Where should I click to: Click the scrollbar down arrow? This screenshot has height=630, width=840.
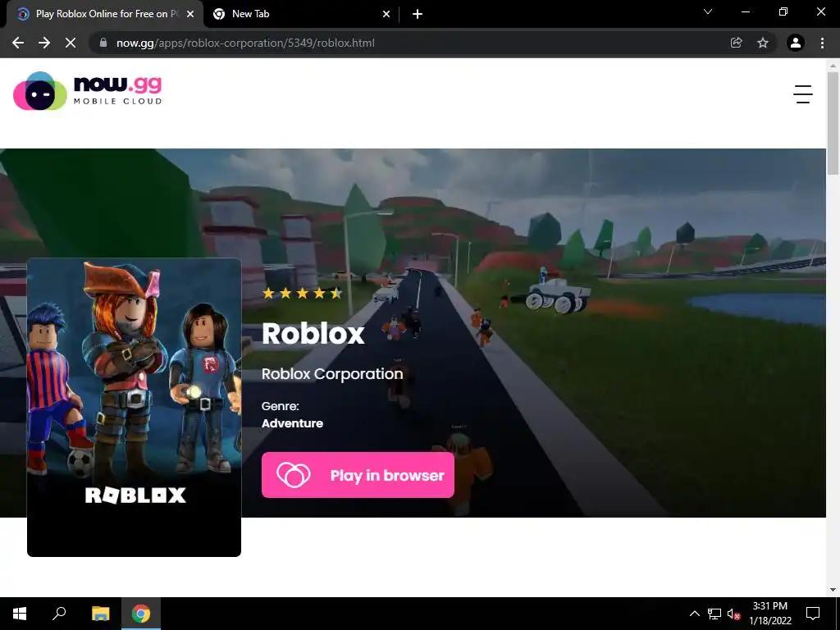(x=833, y=591)
